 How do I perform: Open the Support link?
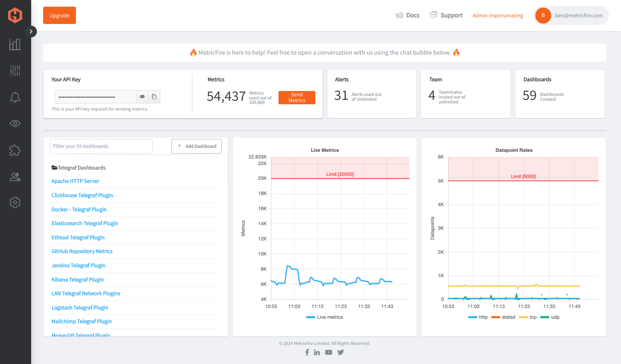(x=446, y=16)
